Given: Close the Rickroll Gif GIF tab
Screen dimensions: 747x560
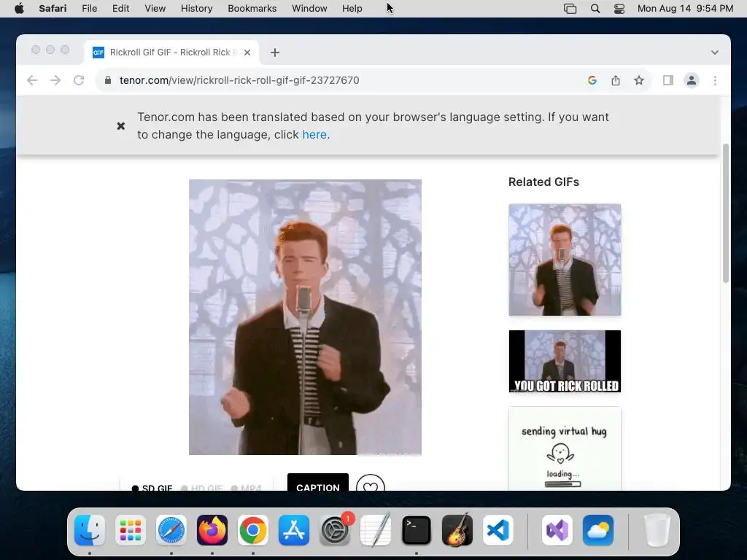Looking at the screenshot, I should (x=247, y=52).
